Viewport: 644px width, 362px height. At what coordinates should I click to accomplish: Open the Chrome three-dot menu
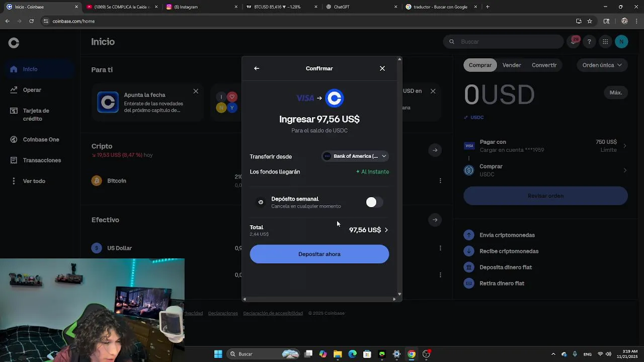coord(637,21)
